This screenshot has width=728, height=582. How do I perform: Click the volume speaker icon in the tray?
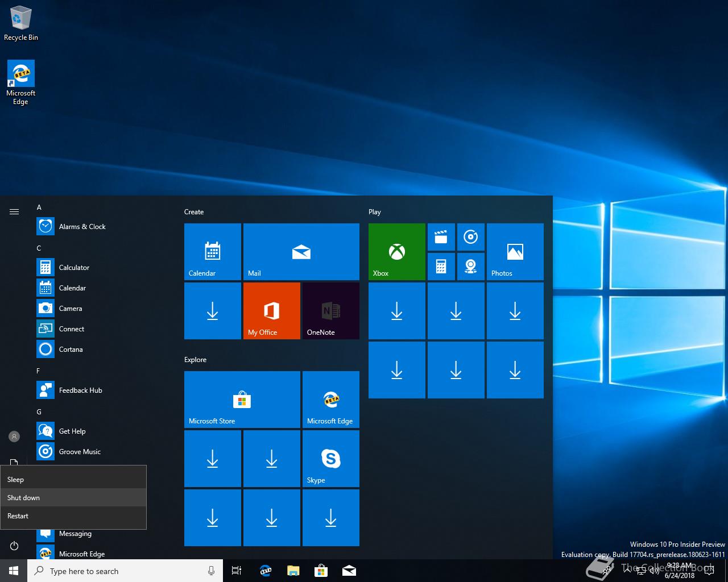(655, 571)
